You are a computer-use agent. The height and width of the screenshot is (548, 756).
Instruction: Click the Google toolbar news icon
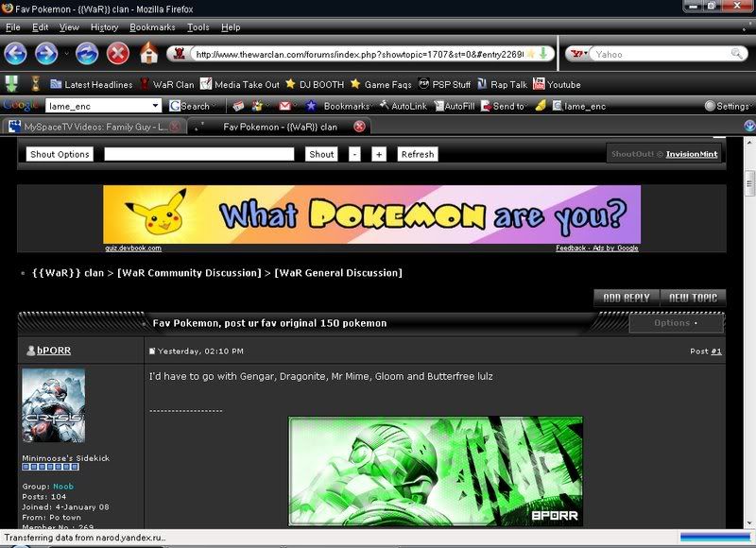238,106
